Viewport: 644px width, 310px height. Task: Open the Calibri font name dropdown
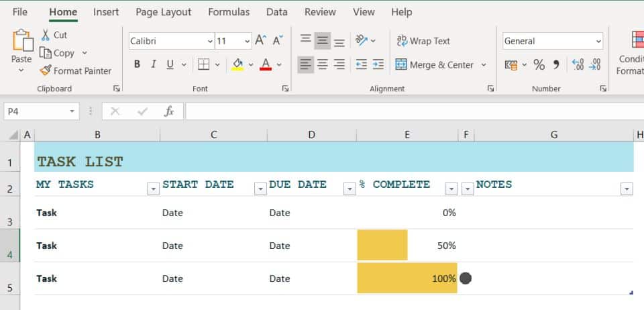coord(210,41)
